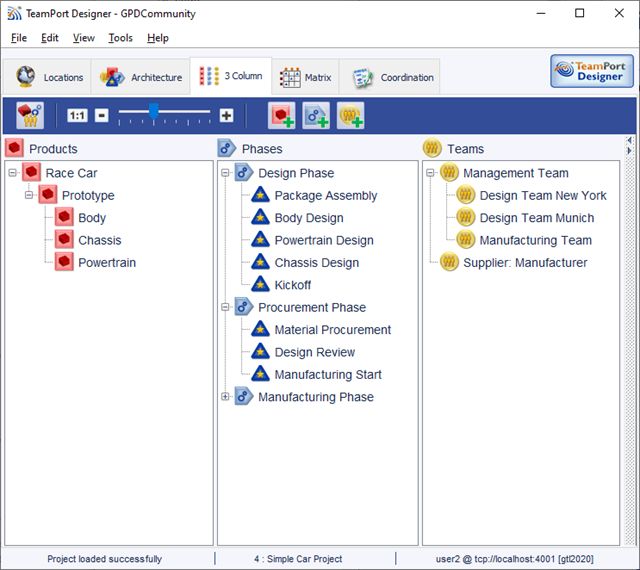
Task: Click the Design Team New York icon
Action: pos(466,195)
